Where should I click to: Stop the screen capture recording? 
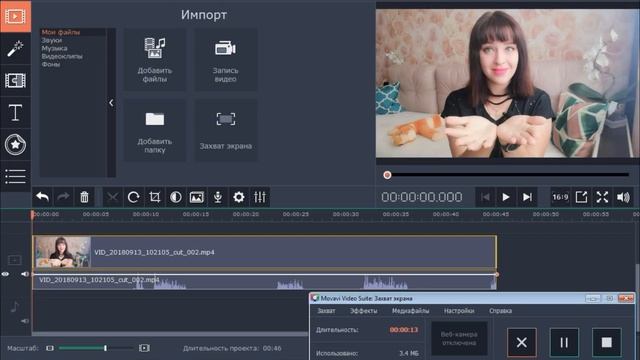(607, 342)
